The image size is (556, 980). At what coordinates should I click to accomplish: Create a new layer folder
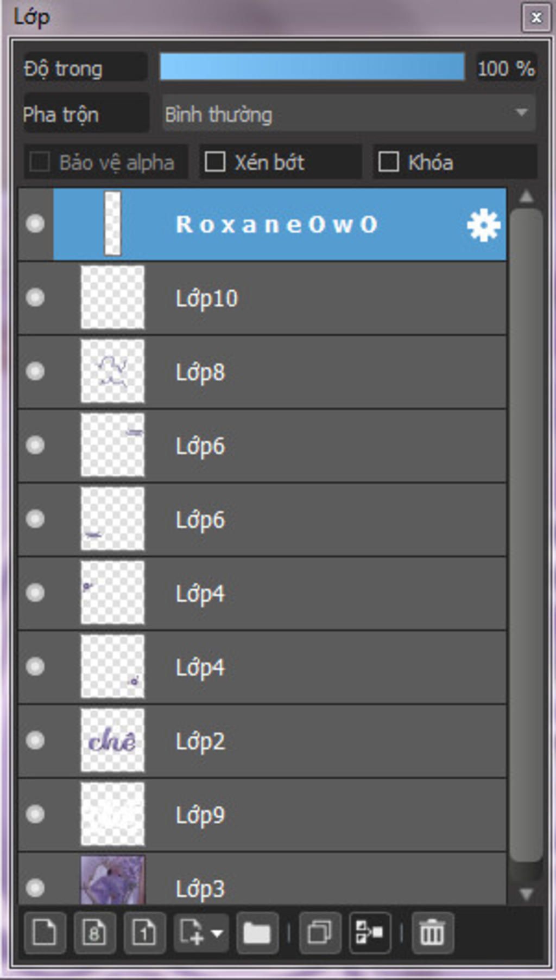(257, 933)
